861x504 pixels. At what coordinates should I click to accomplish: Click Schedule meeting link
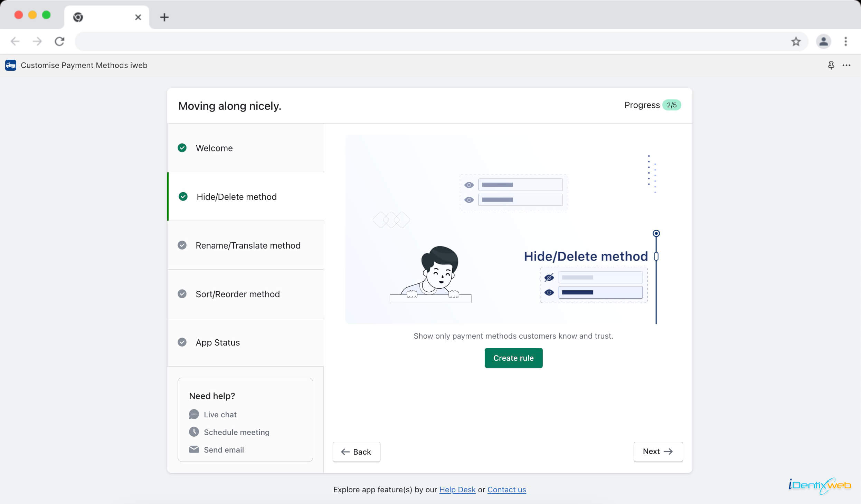[237, 432]
